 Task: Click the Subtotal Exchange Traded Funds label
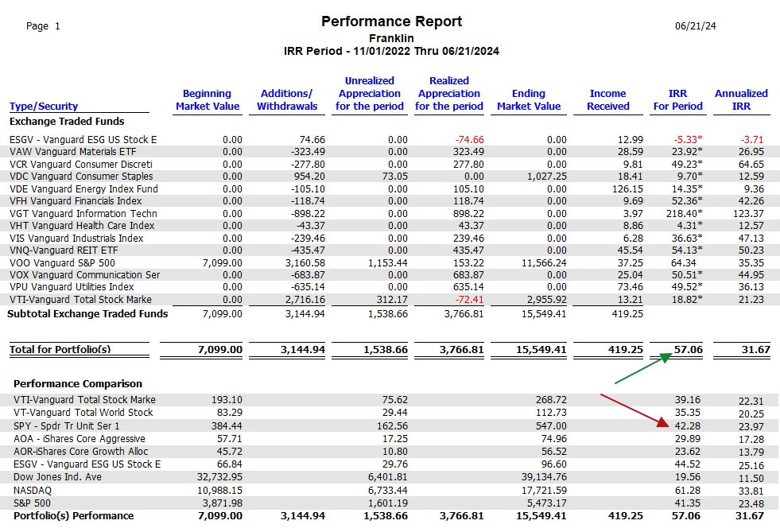(87, 314)
